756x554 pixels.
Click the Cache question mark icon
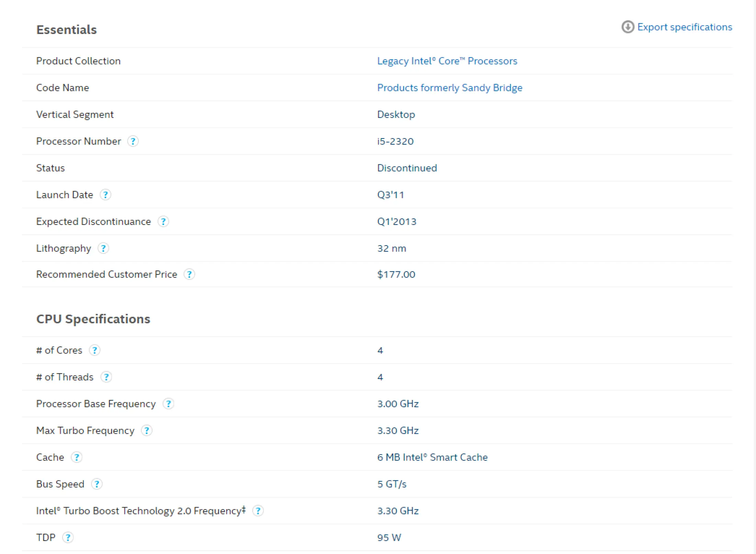(x=77, y=457)
